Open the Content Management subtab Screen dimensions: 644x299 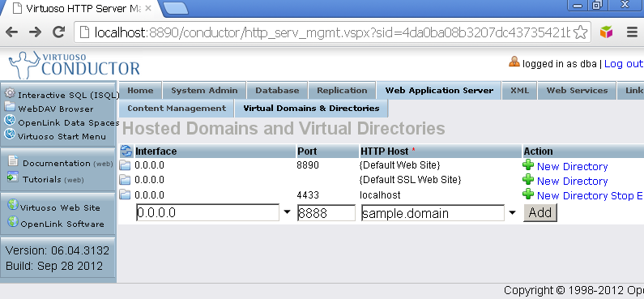coord(177,109)
